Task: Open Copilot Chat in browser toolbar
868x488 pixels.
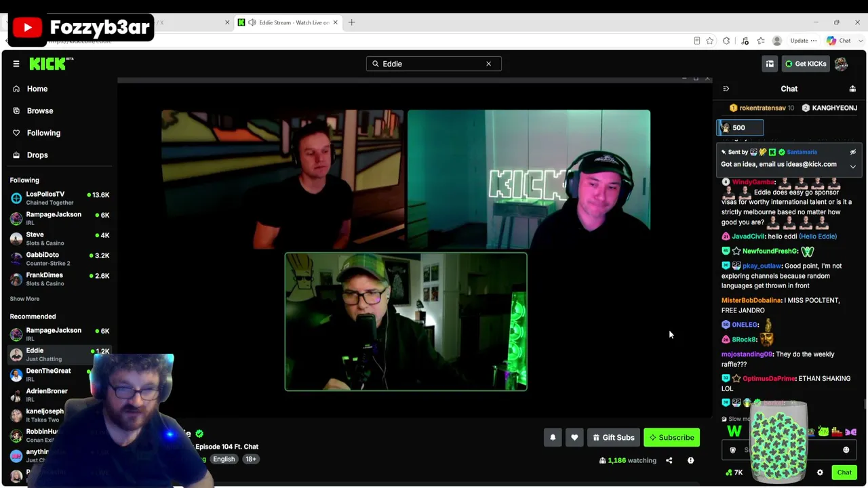Action: (839, 41)
